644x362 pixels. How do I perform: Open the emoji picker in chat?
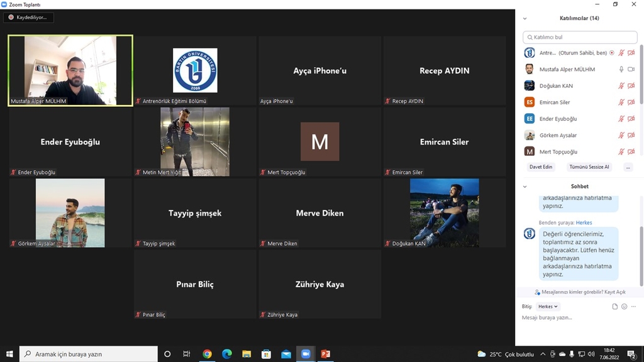[x=624, y=307]
